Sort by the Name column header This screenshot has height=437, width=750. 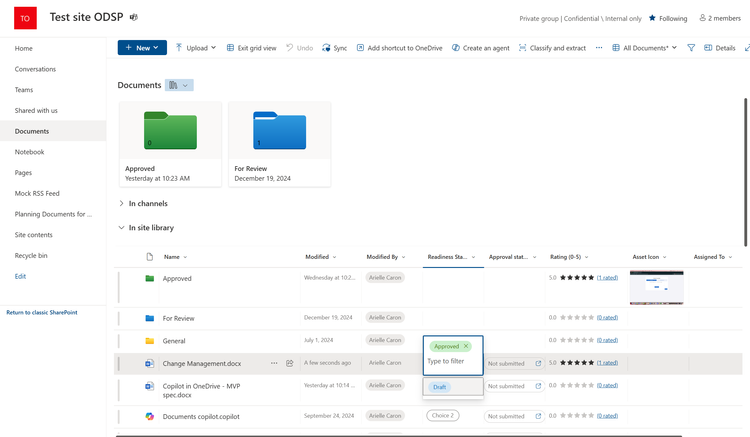tap(175, 257)
